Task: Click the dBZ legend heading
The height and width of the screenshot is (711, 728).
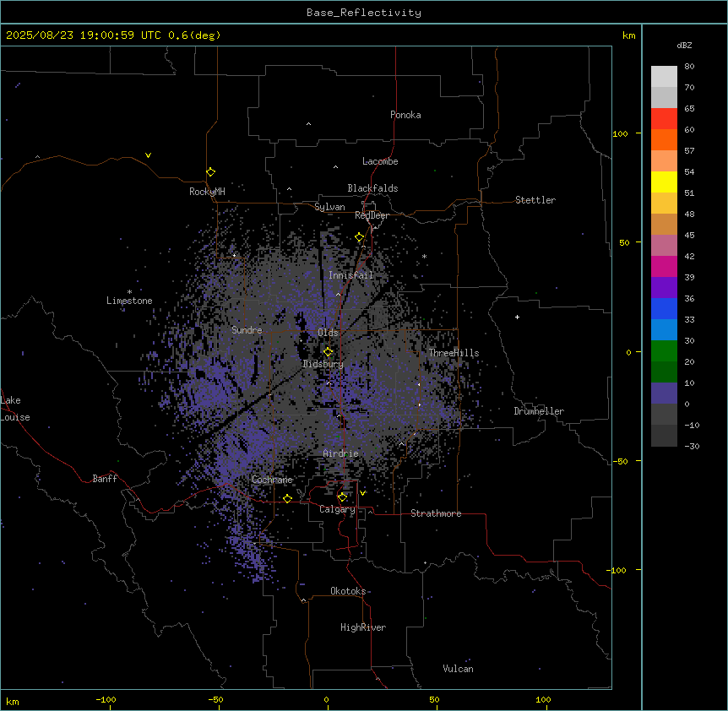Action: [684, 46]
